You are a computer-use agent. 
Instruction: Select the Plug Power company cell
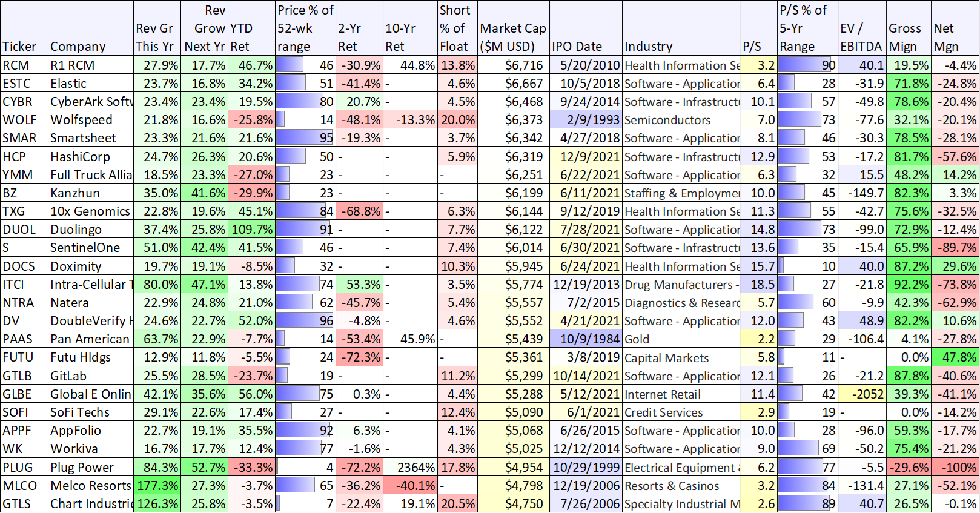pyautogui.click(x=91, y=468)
